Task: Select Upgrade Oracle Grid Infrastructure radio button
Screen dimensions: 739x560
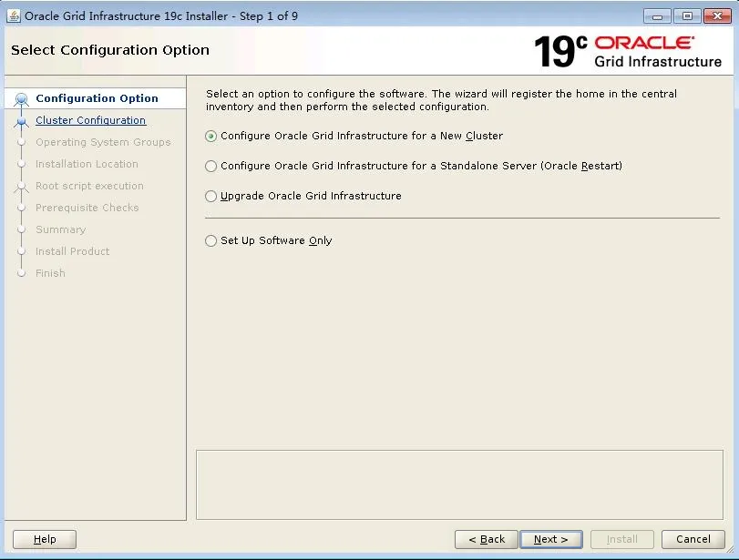Action: (211, 196)
